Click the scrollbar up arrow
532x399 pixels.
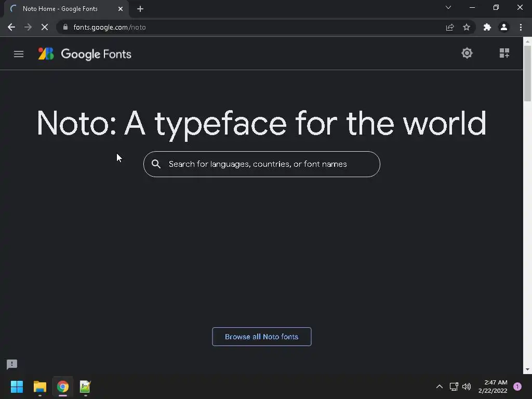[x=527, y=42]
